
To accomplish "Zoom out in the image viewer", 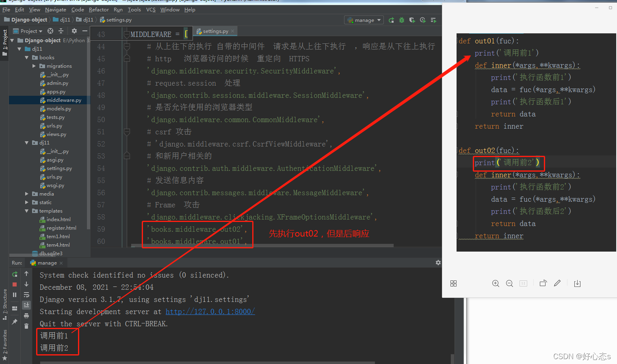I will pos(509,283).
